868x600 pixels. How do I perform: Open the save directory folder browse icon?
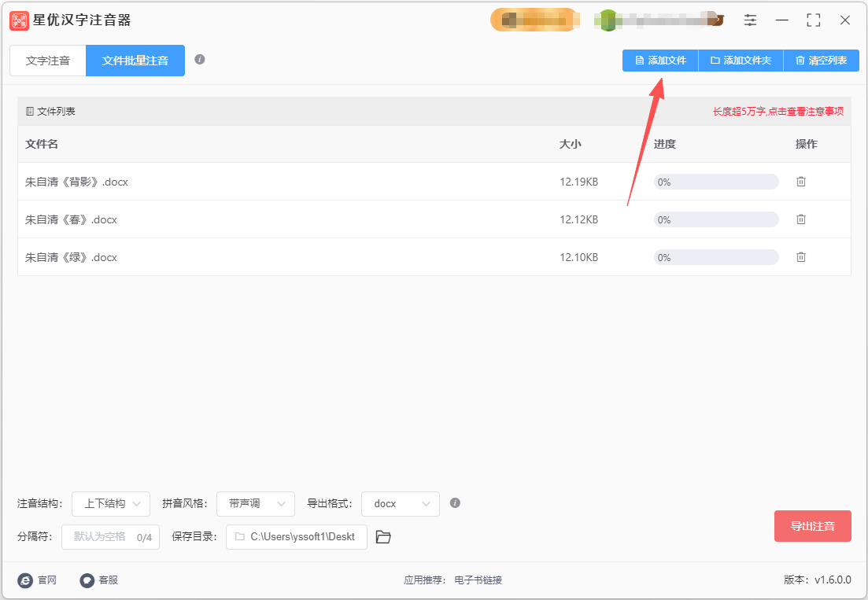(x=383, y=536)
